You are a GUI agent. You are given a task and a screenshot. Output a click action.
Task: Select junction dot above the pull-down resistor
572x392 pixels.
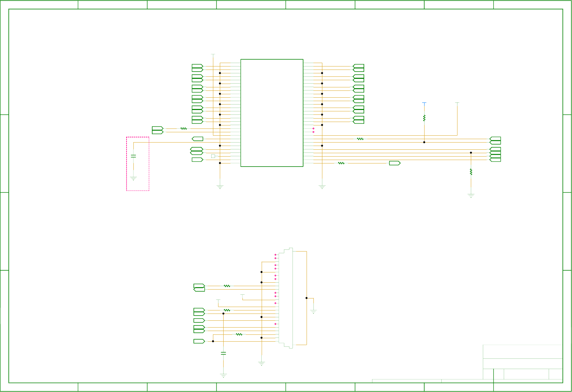pos(471,152)
